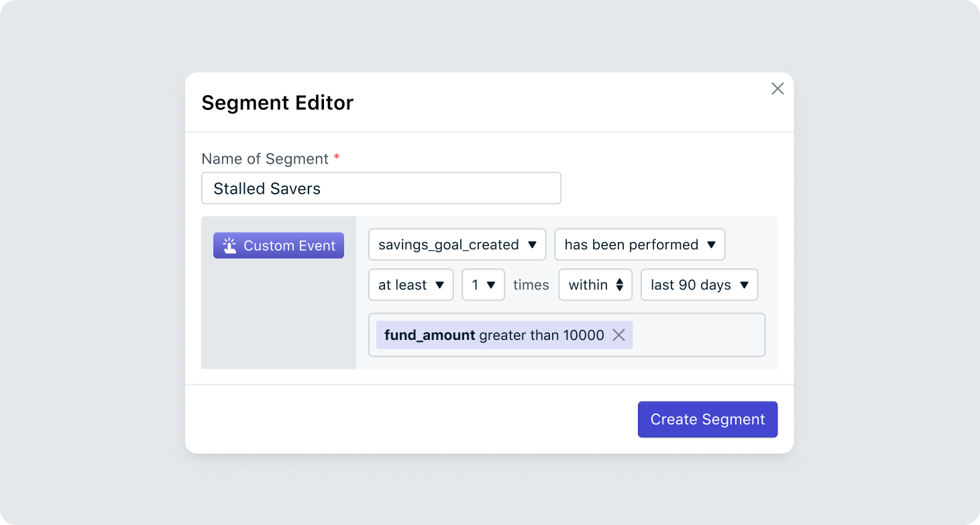Click the Name of Segment label

point(265,159)
